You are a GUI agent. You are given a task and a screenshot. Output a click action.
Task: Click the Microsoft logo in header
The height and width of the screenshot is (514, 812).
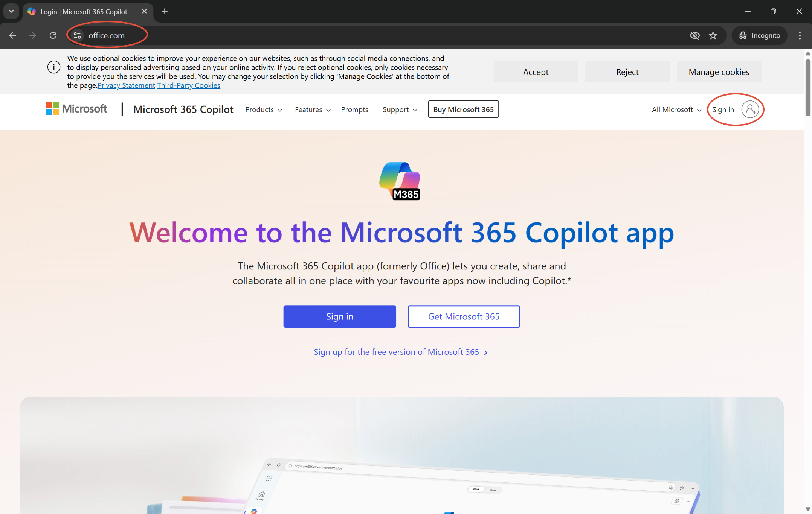coord(76,109)
